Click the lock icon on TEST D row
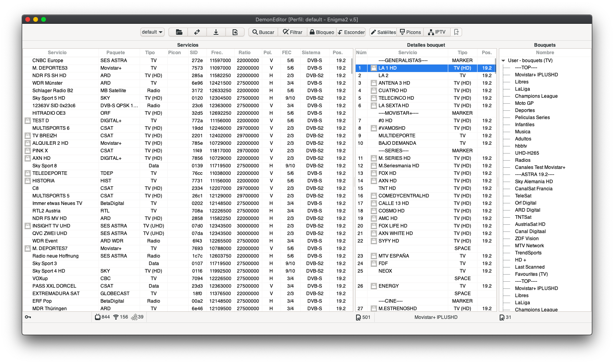Viewport: 614px width, 364px height. (28, 121)
